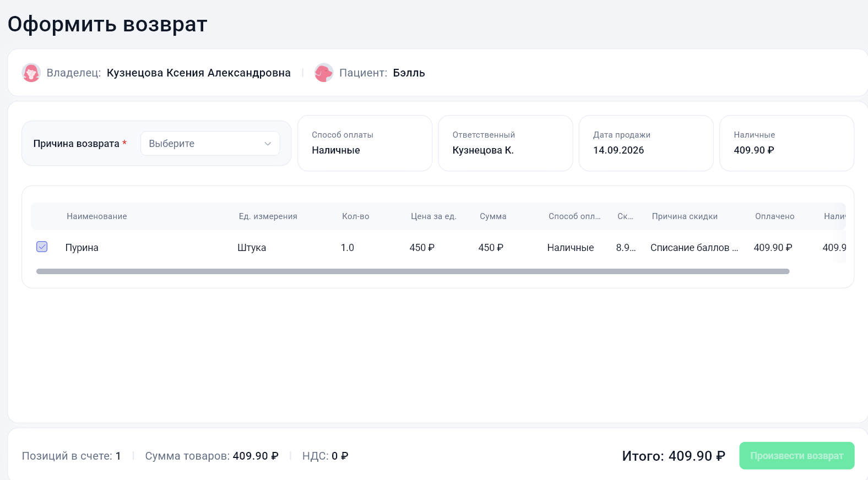Click the Пурина item name cell
This screenshot has height=480, width=868.
[x=82, y=248]
